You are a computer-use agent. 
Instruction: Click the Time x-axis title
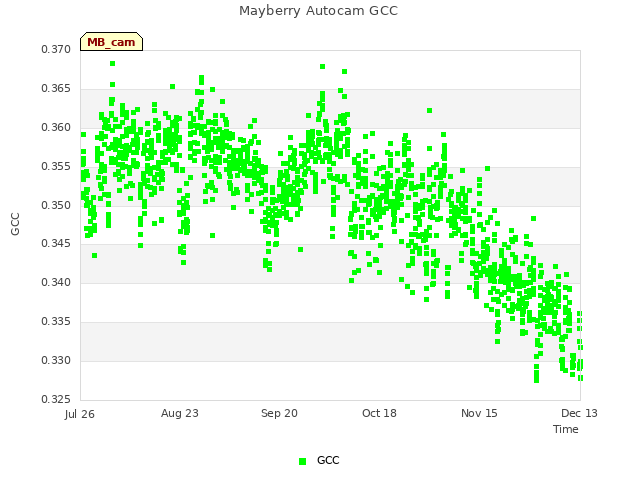click(566, 429)
